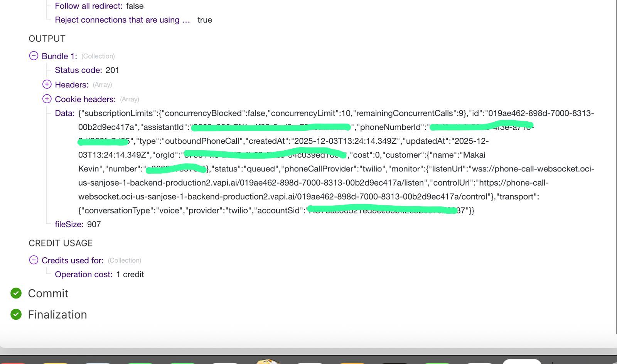Image resolution: width=617 pixels, height=364 pixels.
Task: Click the 'Follow all redirect:' label
Action: [x=89, y=6]
